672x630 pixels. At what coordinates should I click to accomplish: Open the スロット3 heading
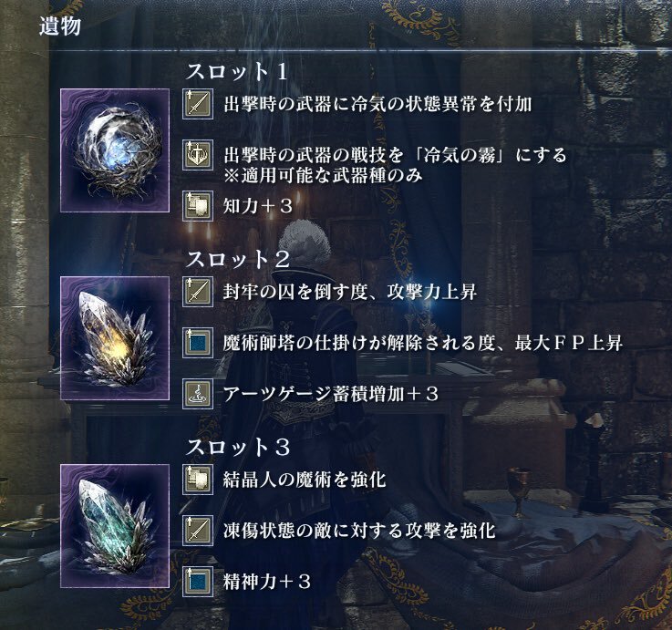[x=238, y=447]
